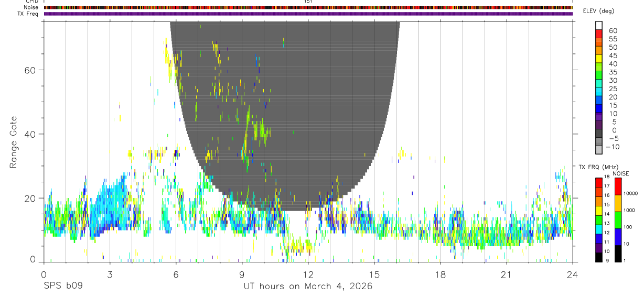Click the purple TX Freq strip above the plot
The width and height of the screenshot is (644, 297).
(308, 14)
